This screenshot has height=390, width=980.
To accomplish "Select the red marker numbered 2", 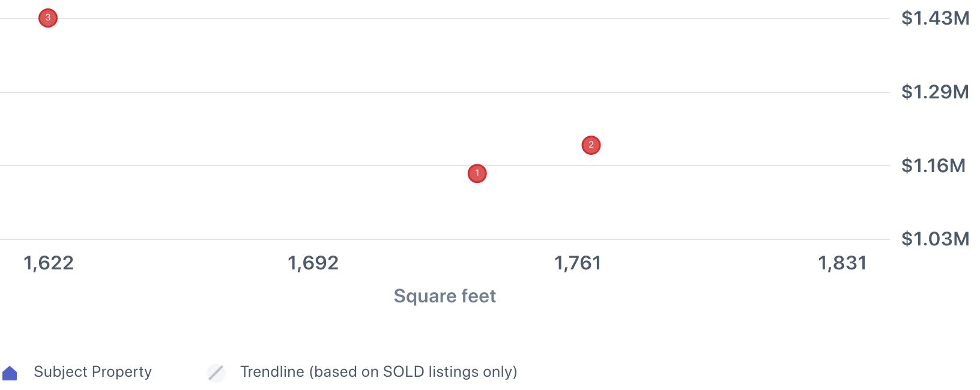I will pos(591,145).
